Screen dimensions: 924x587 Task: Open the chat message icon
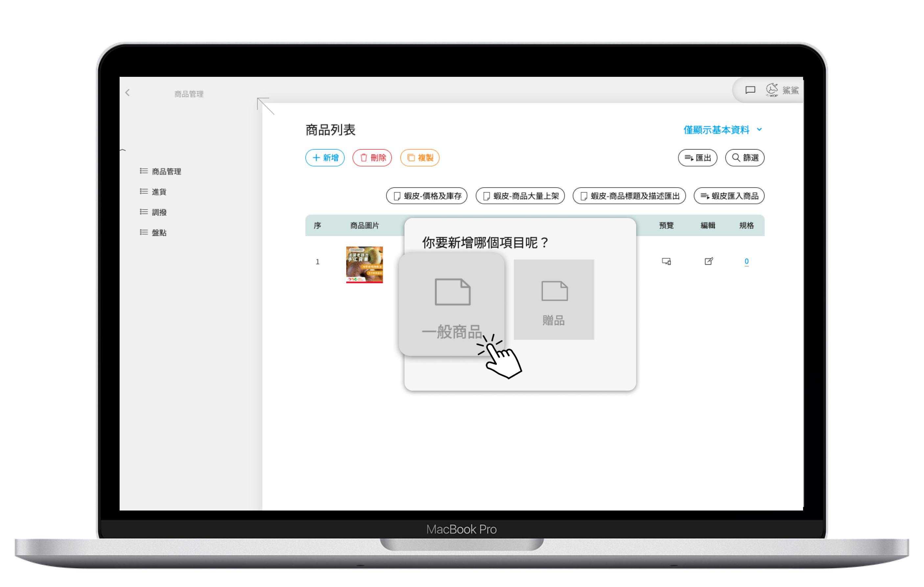(x=750, y=90)
